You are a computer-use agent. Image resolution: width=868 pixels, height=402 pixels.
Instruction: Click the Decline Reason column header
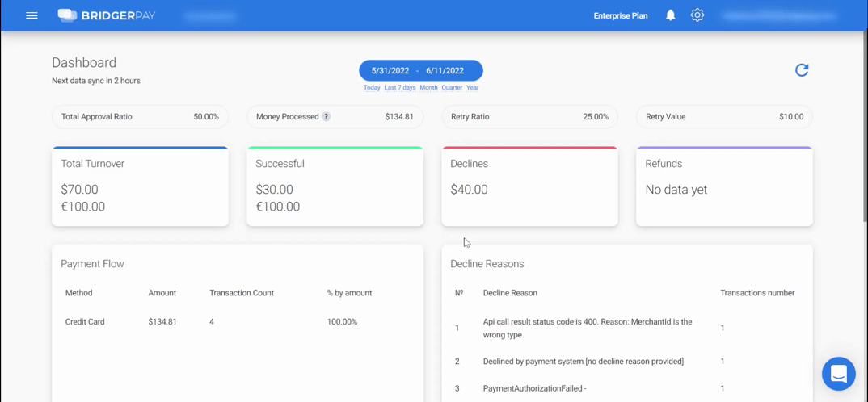pyautogui.click(x=510, y=293)
